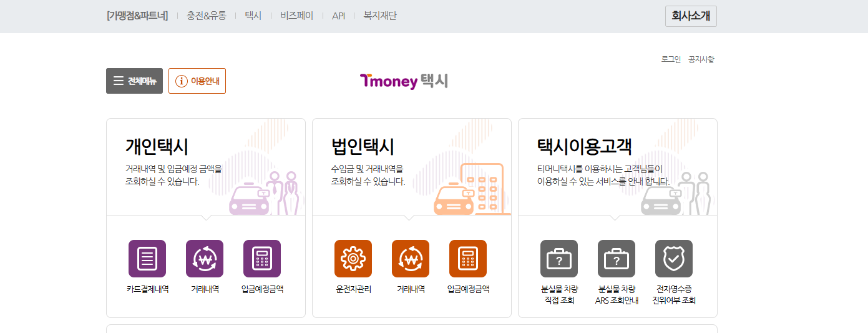Click the 개인택시 card heading
The height and width of the screenshot is (333, 868).
157,147
